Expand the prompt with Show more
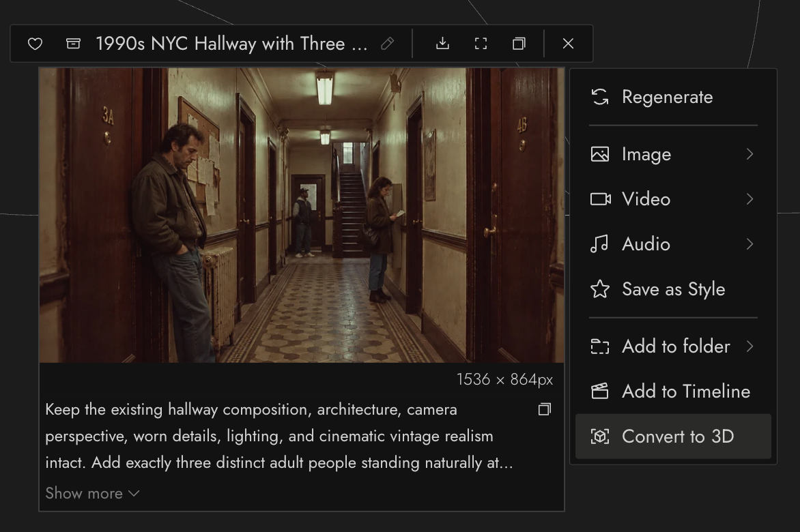 tap(92, 493)
